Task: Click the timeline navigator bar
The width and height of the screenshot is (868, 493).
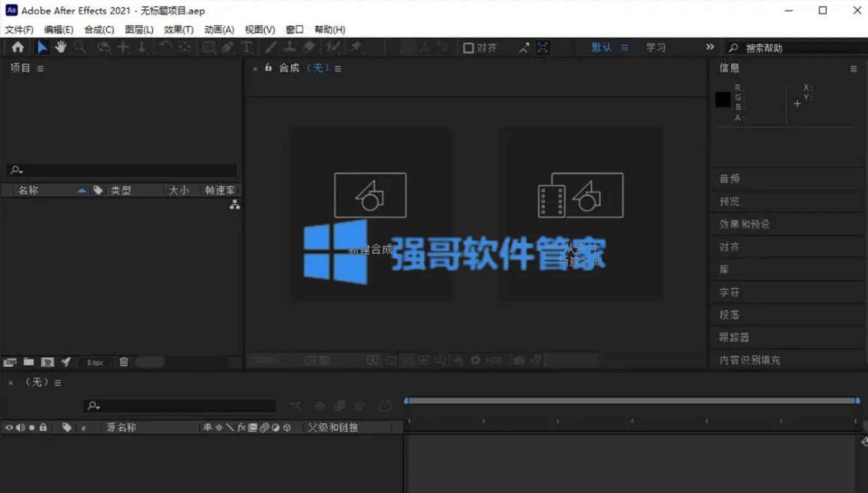Action: [x=632, y=401]
